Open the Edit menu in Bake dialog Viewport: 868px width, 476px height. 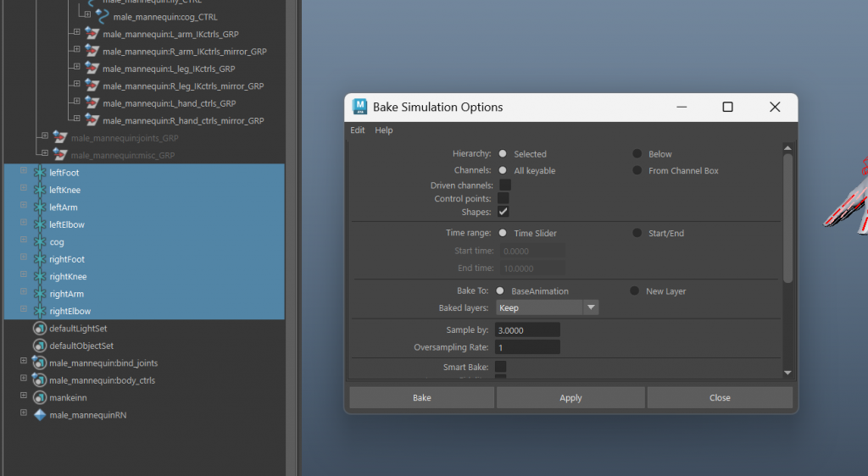[x=358, y=130]
